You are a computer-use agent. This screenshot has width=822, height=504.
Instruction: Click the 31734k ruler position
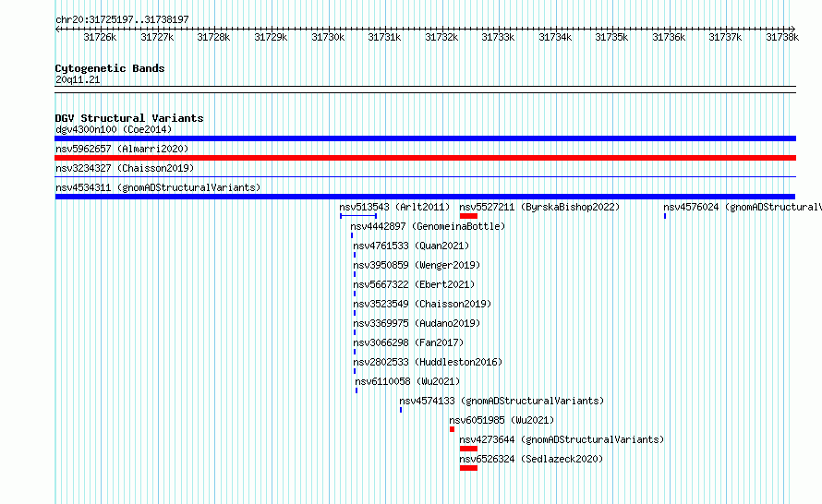click(555, 37)
